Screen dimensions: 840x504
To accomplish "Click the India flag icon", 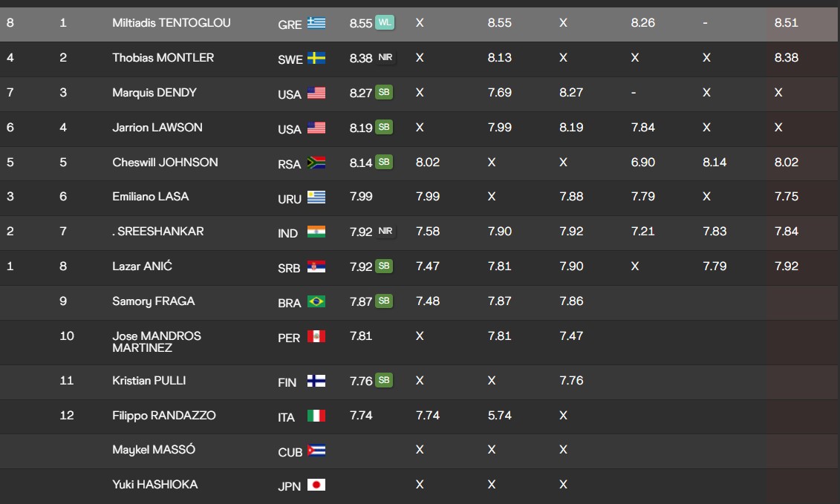I will [316, 232].
